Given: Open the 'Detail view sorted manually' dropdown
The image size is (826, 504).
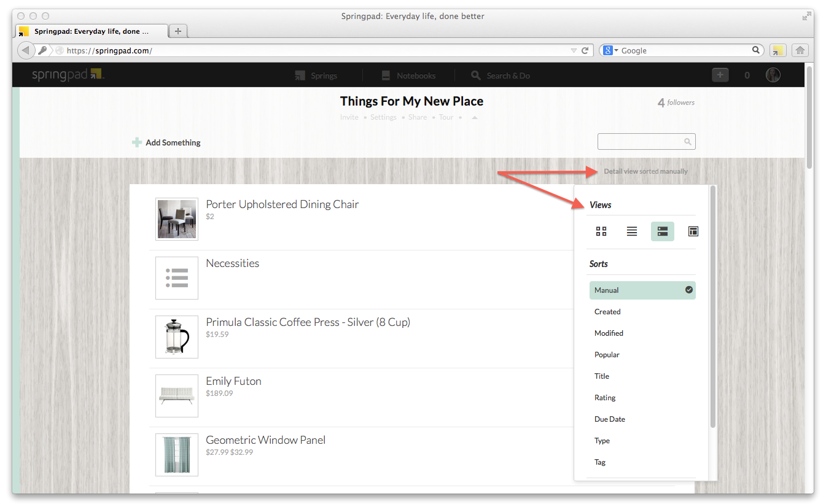Looking at the screenshot, I should (x=645, y=171).
